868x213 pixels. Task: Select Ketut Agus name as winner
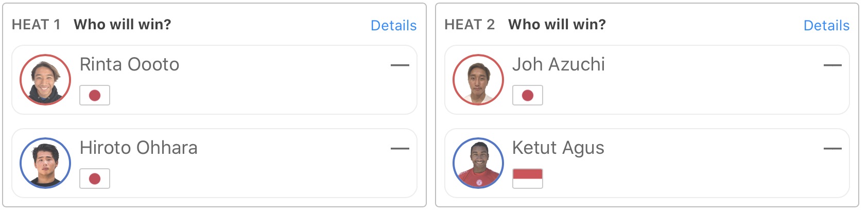[558, 148]
